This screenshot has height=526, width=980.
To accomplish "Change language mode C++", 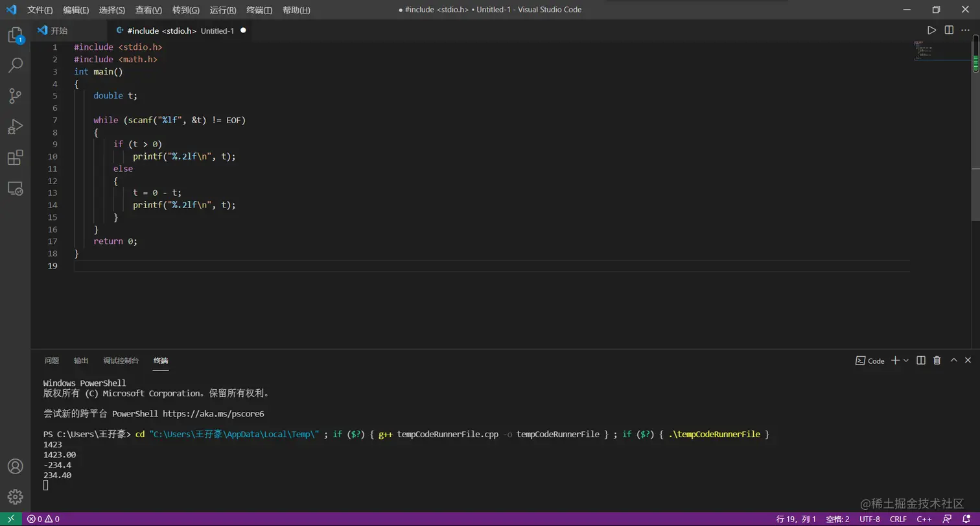I will tap(924, 519).
